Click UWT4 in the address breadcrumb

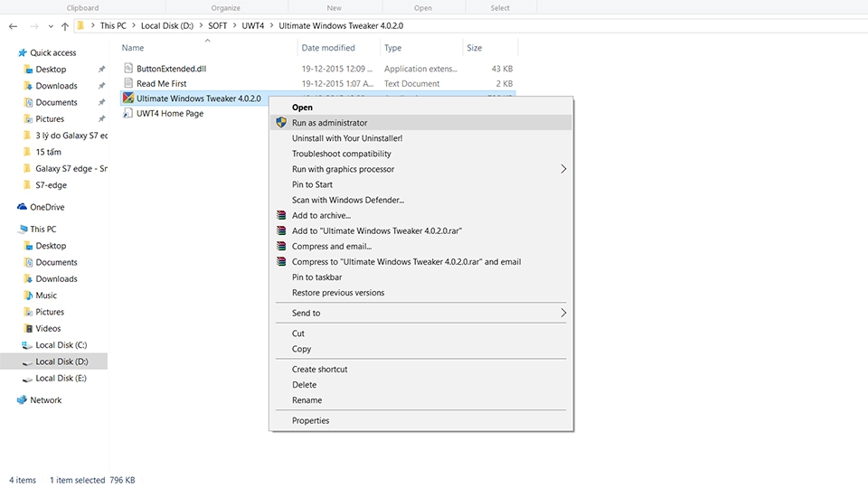pos(253,25)
